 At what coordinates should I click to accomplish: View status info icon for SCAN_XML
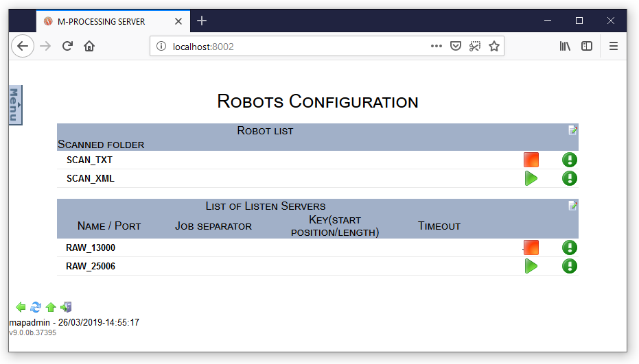click(569, 178)
